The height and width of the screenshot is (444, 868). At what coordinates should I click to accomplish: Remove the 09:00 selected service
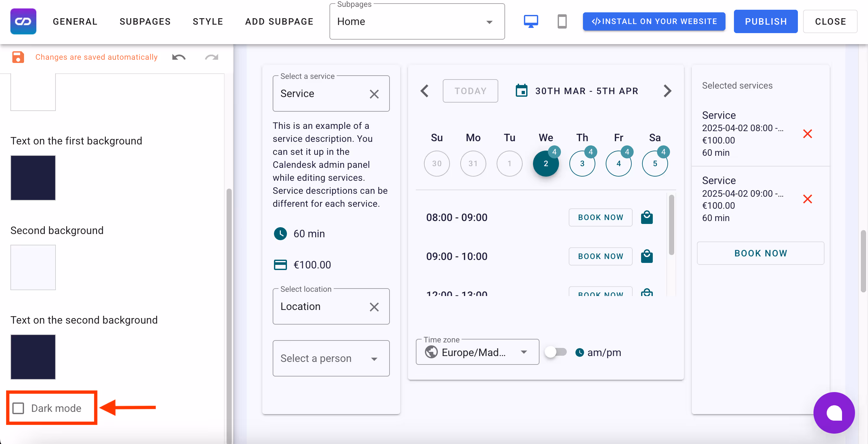(x=807, y=199)
